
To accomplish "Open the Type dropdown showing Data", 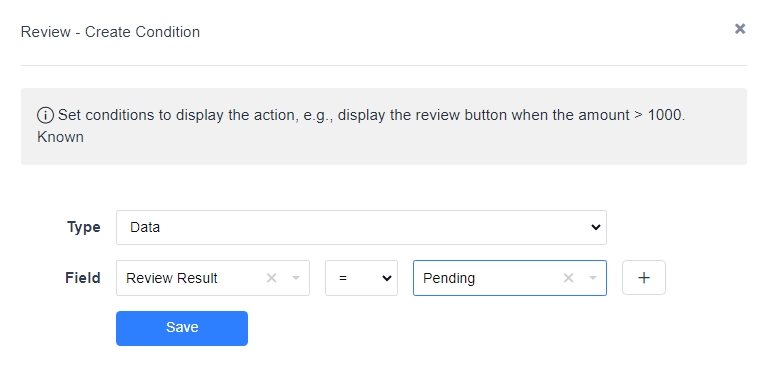I will pyautogui.click(x=361, y=227).
